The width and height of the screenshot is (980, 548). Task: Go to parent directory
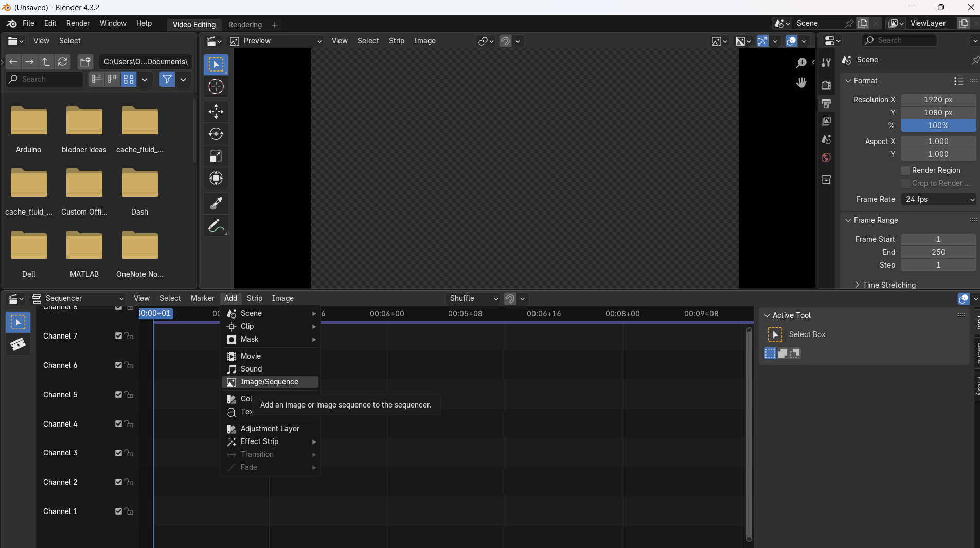point(46,62)
